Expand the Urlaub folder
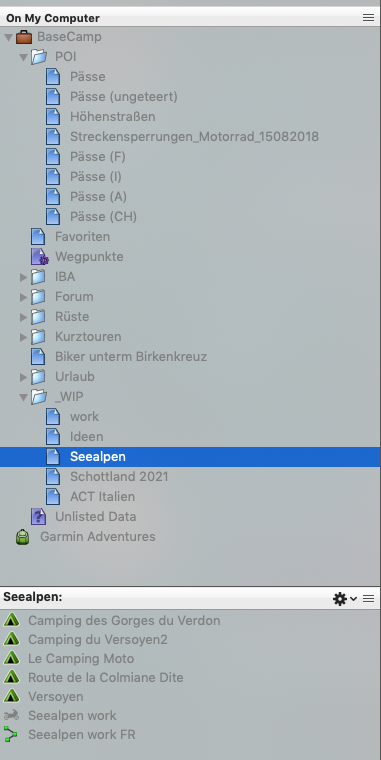Screen dimensions: 381x760 [23, 377]
